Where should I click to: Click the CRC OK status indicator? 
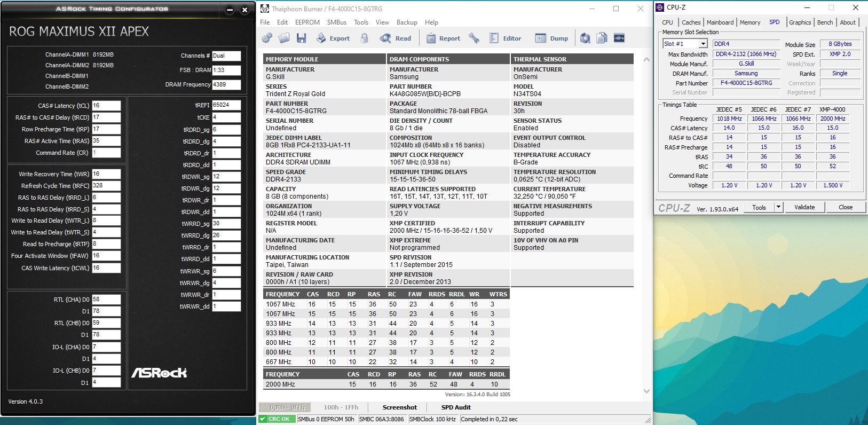coord(277,419)
